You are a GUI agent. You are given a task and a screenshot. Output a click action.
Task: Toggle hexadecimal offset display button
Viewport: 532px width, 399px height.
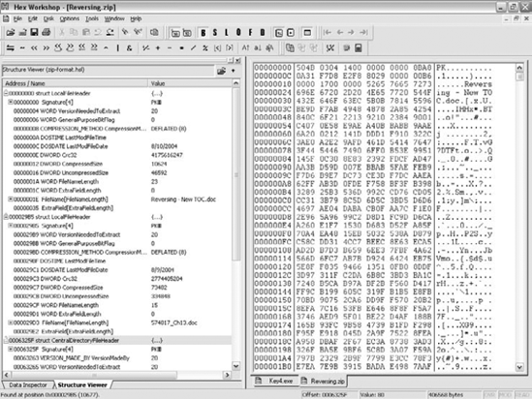coord(175,33)
